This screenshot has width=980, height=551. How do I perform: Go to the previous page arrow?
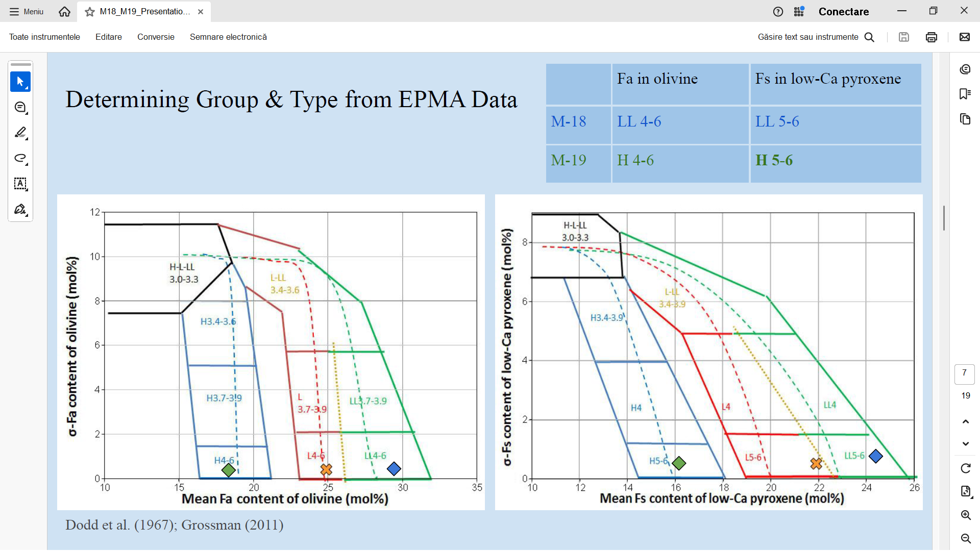click(x=965, y=421)
